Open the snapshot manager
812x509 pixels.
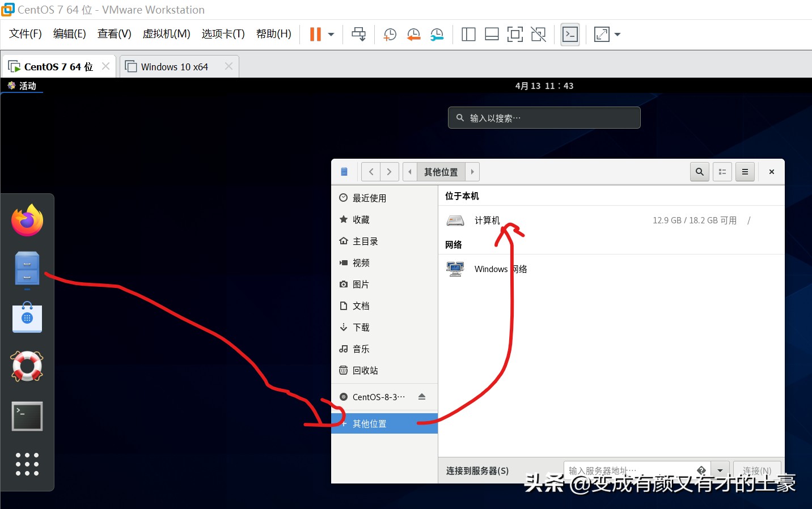pos(437,35)
